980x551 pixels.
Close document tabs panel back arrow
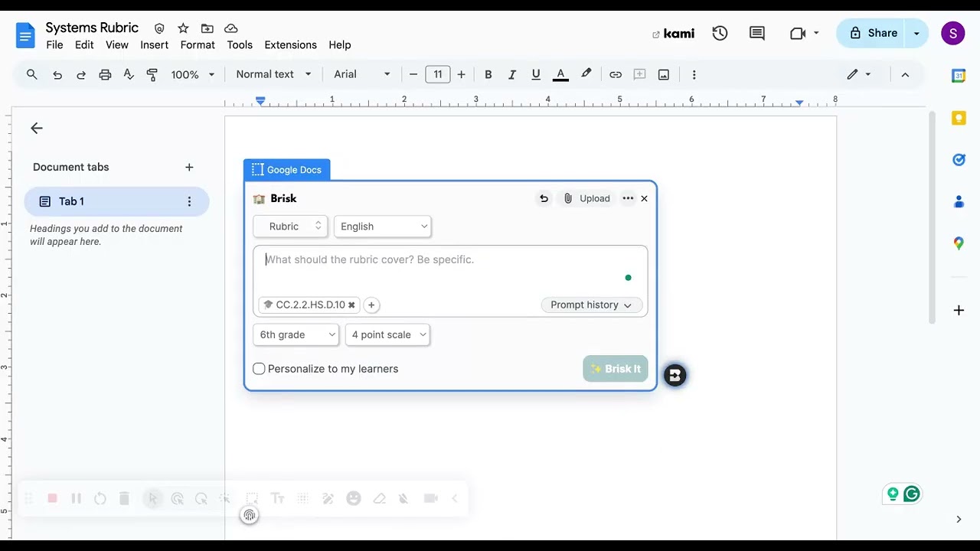click(36, 128)
